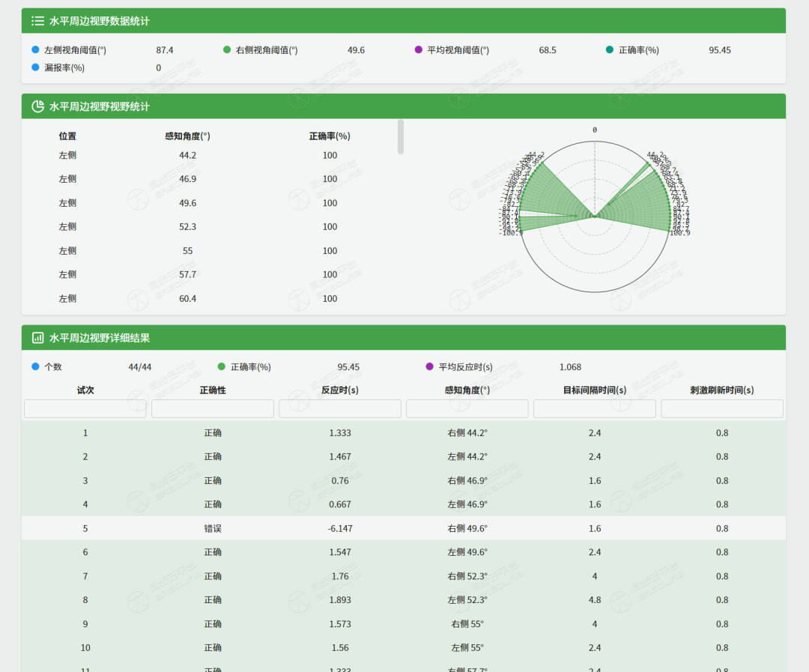Click the list icon beside 水平周边视野数据统计
Viewport: 809px width, 672px height.
point(37,21)
